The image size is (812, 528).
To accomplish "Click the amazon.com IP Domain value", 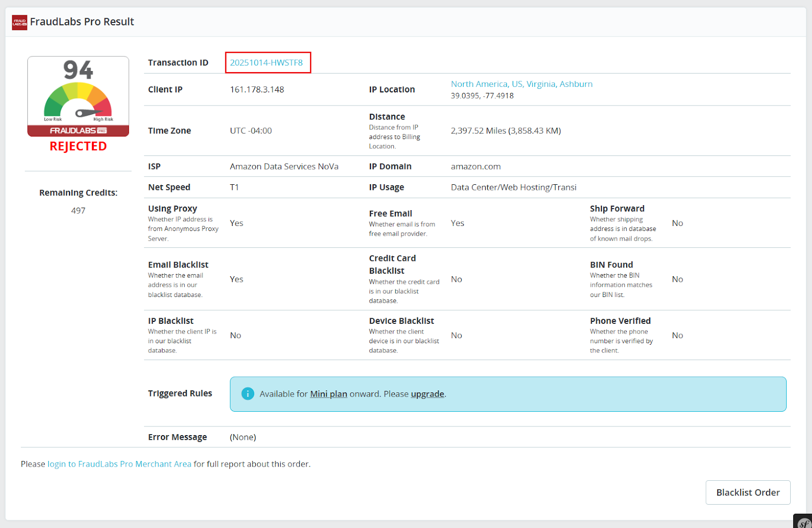I will pyautogui.click(x=476, y=167).
